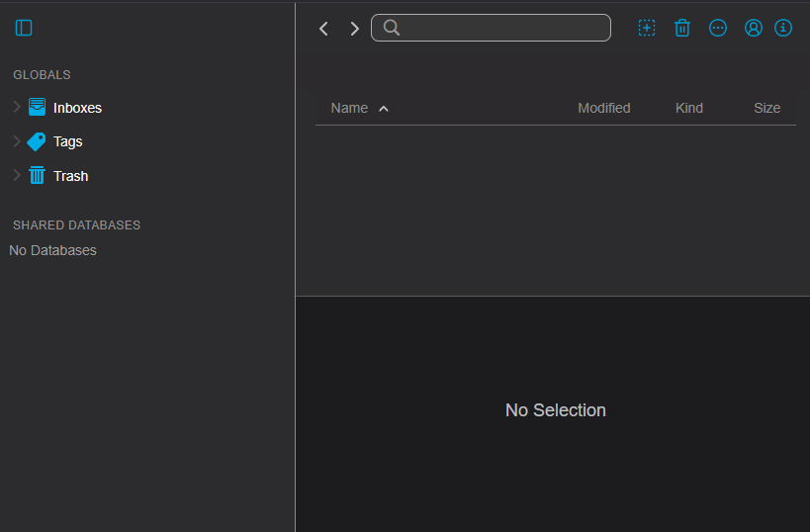Go back with the left arrow
810x532 pixels.
point(323,29)
